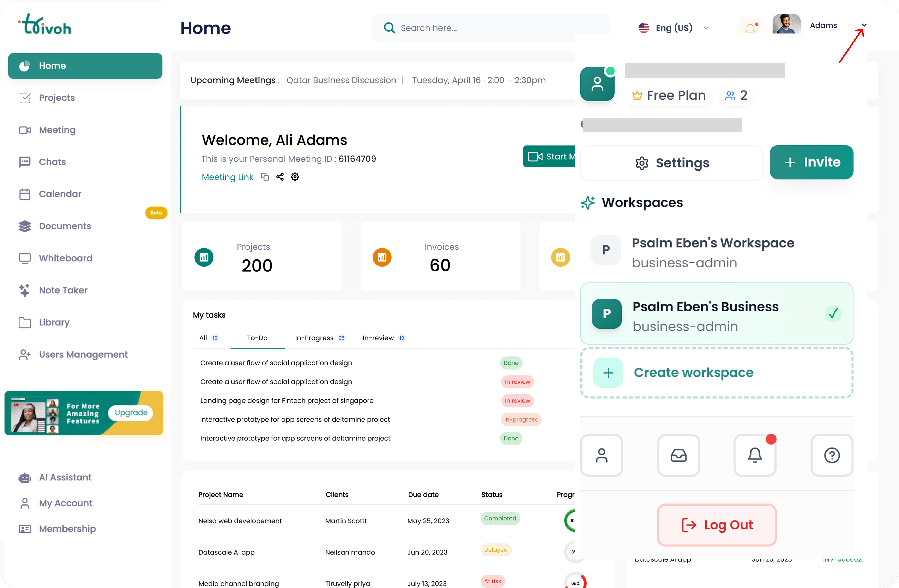Click the search field at the top
The image size is (899, 588).
tap(472, 27)
